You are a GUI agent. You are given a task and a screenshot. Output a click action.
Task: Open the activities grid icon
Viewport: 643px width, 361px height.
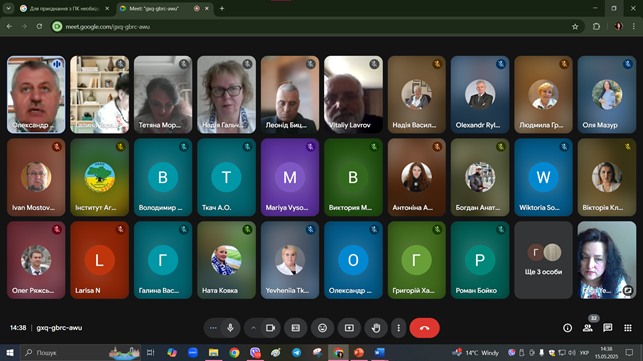(x=628, y=328)
